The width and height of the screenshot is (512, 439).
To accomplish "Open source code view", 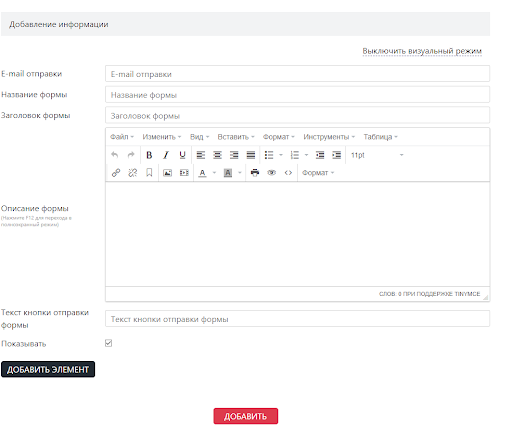I will (288, 173).
